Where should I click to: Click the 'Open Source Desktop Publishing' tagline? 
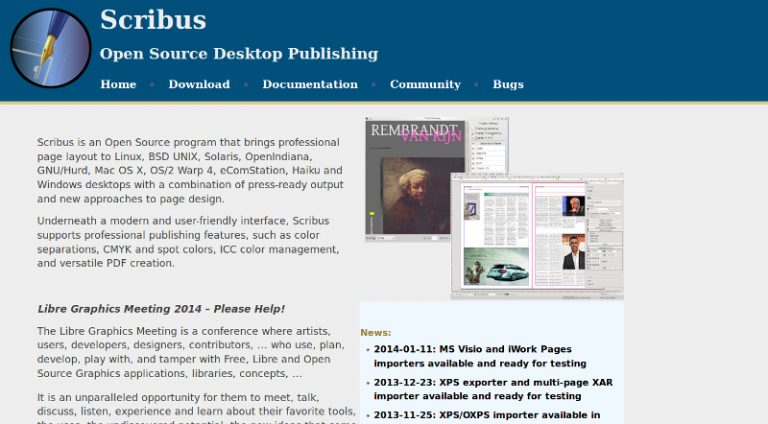[239, 53]
